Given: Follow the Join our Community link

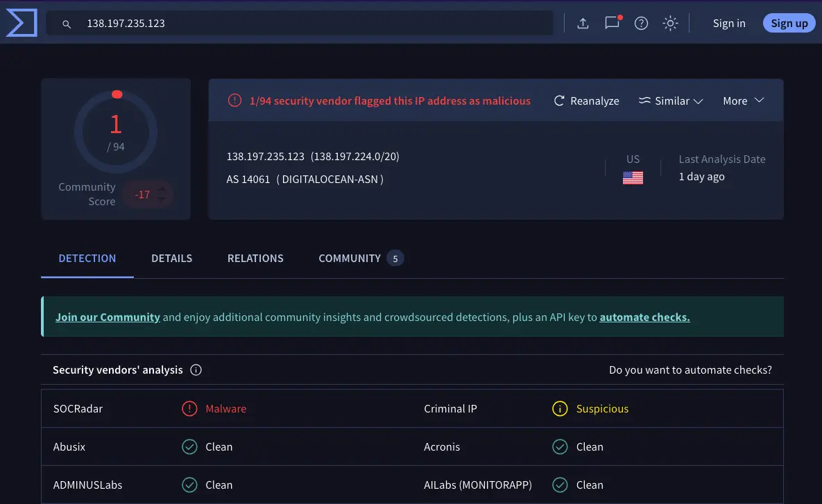Looking at the screenshot, I should 108,318.
